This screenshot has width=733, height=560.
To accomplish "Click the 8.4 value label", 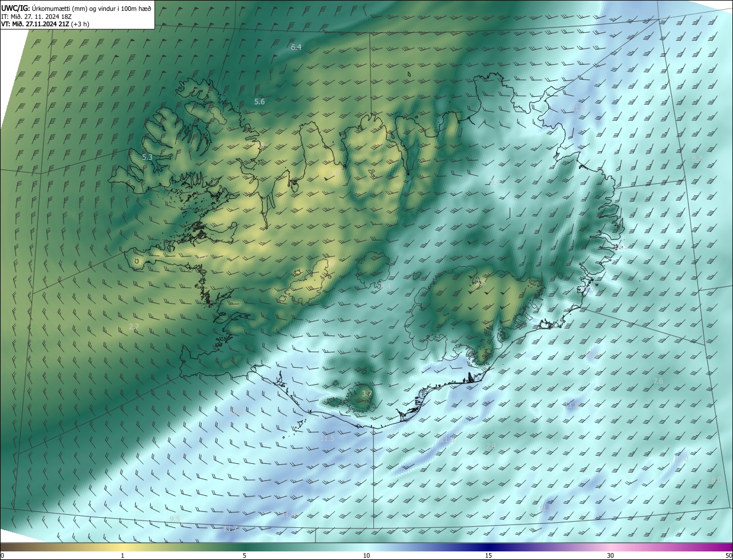I will click(x=385, y=287).
